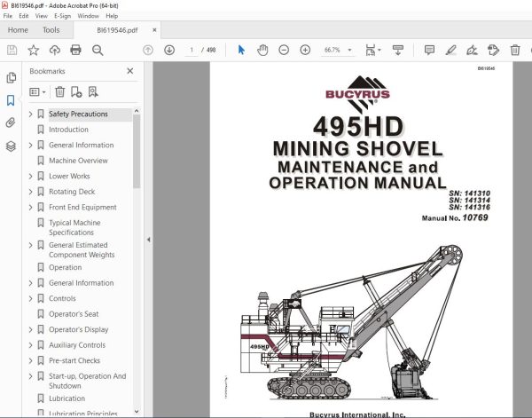This screenshot has width=532, height=418.
Task: Open the Attachments paperclip panel
Action: pyautogui.click(x=11, y=122)
